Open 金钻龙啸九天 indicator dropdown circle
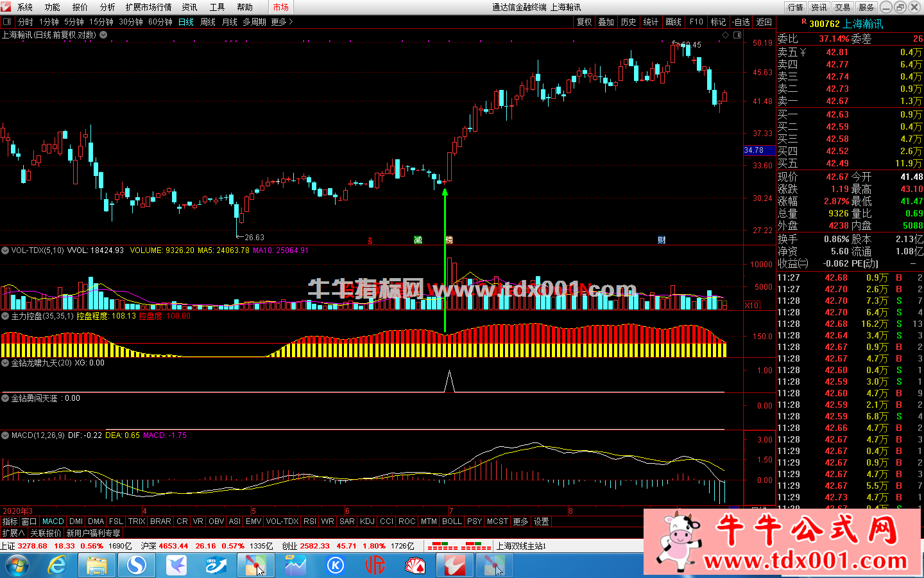The height and width of the screenshot is (578, 924). (x=5, y=363)
